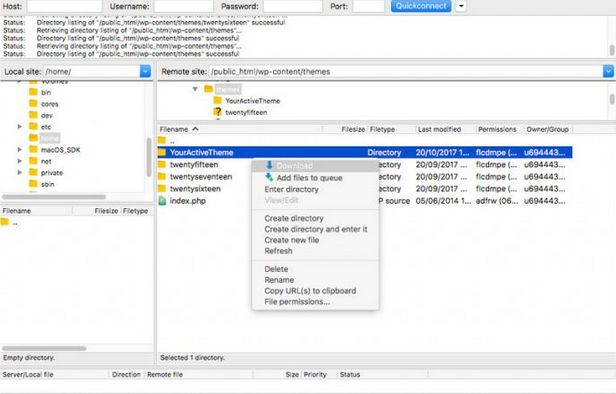Click the bin folder icon in local tree
Viewport: 616px width, 394px height.
33,92
